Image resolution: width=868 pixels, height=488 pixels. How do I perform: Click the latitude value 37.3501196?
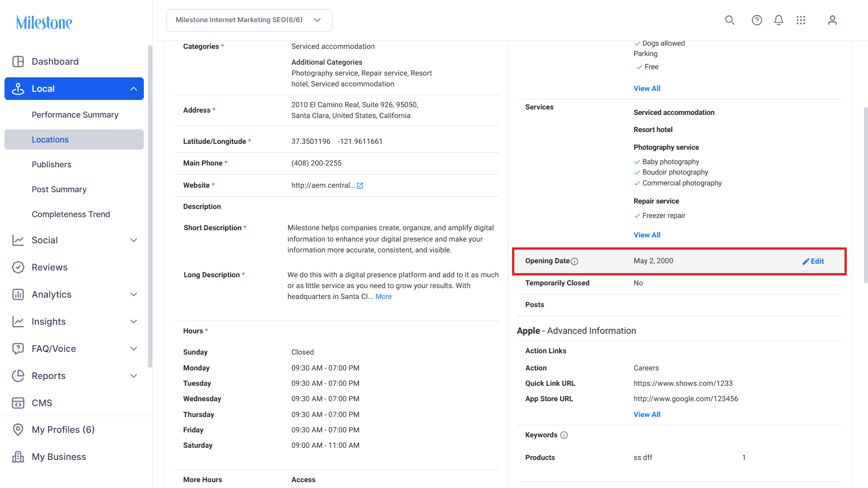pyautogui.click(x=311, y=142)
